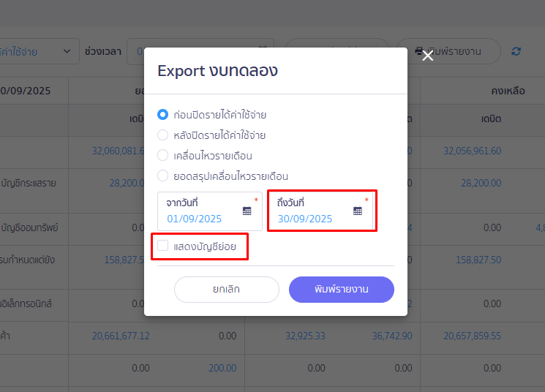This screenshot has height=392, width=545.
Task: Click the ช่วงเวลา label in background
Action: 103,51
